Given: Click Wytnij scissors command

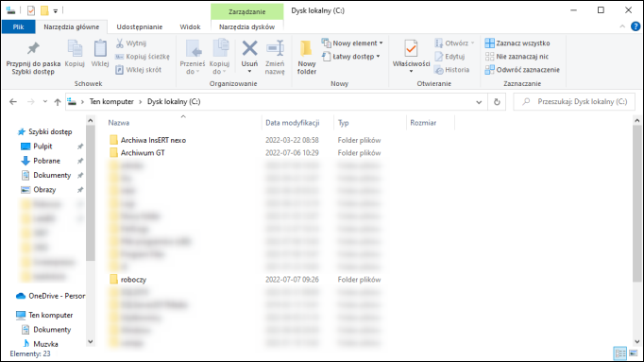Looking at the screenshot, I should pos(131,43).
